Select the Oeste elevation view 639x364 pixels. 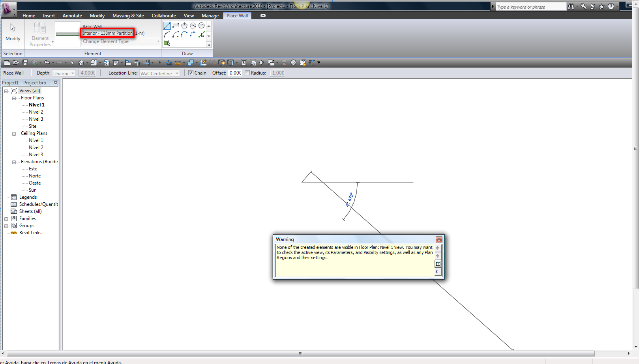[x=35, y=183]
